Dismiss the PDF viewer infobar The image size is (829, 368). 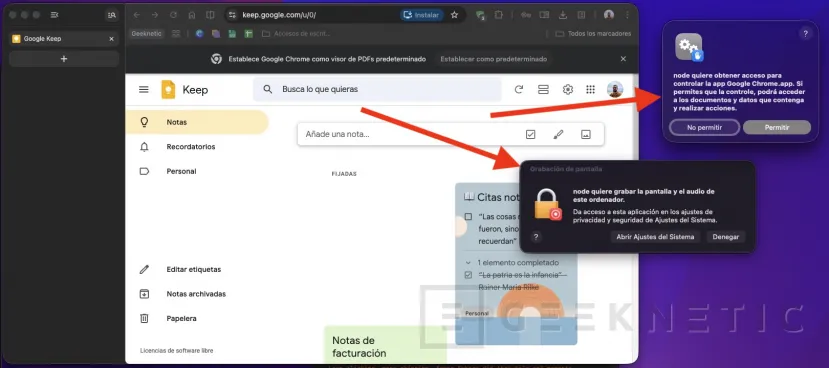click(x=623, y=59)
